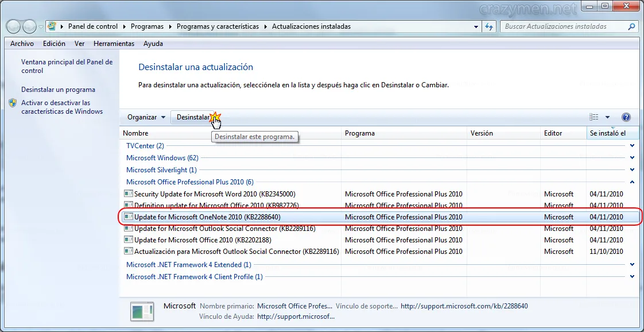
Task: Sort by the Editor column header
Action: pos(564,133)
